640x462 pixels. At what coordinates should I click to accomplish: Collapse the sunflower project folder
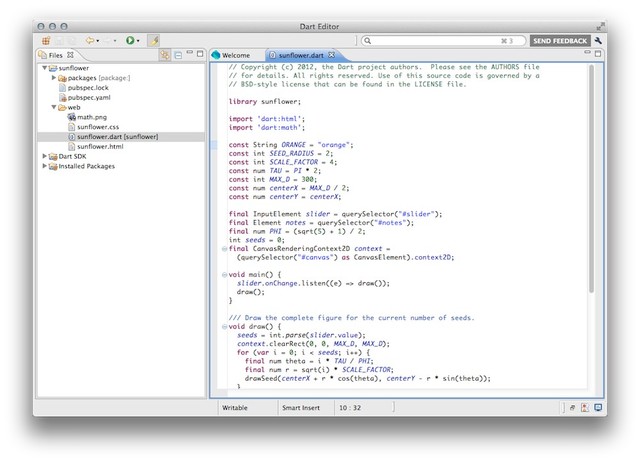click(x=44, y=68)
